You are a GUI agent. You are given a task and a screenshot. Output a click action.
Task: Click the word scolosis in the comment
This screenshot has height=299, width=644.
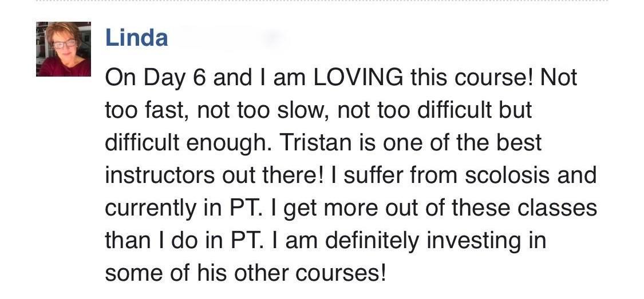pyautogui.click(x=507, y=175)
